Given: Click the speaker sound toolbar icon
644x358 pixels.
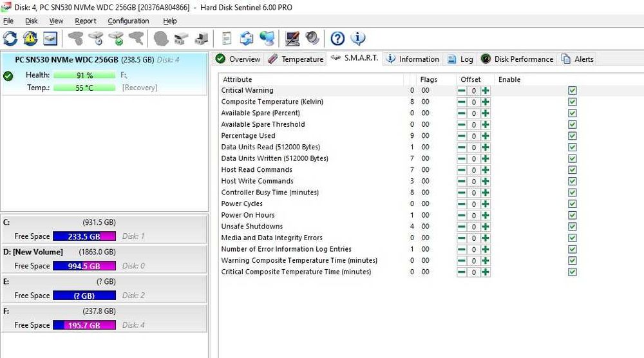Looking at the screenshot, I should tap(312, 39).
